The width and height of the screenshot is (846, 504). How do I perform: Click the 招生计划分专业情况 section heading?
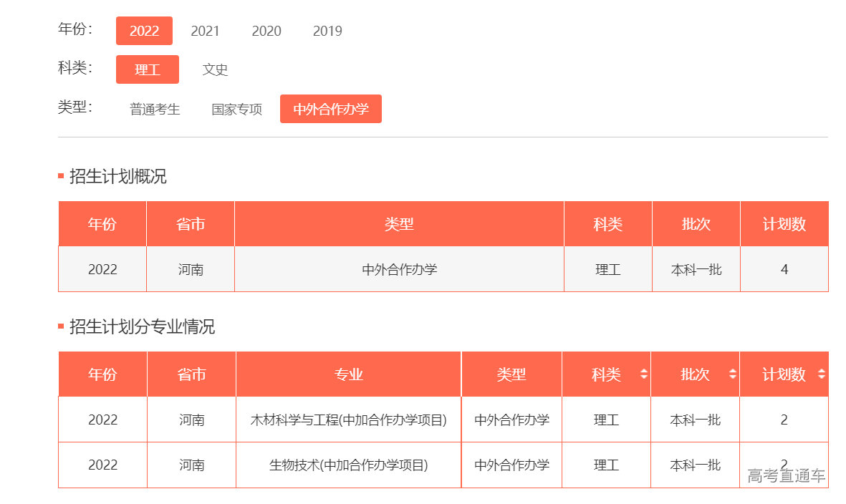pos(142,327)
